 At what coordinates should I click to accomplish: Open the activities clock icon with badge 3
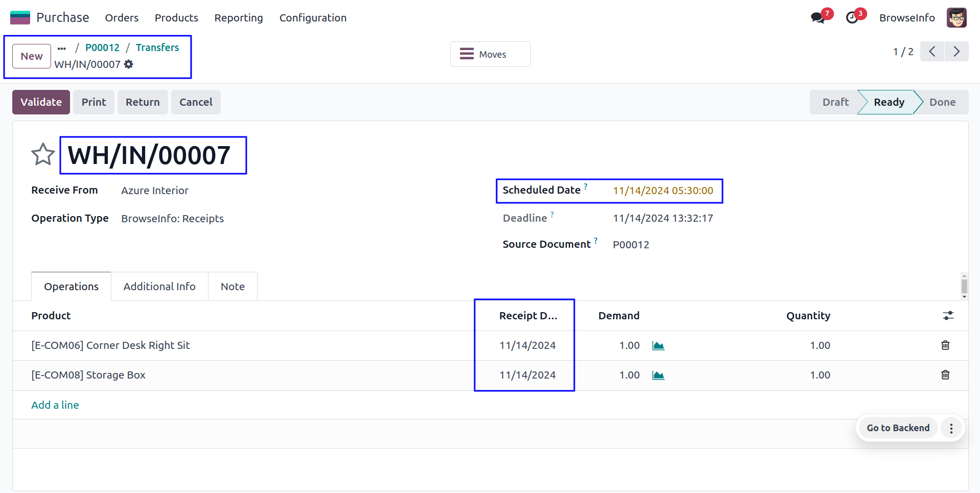coord(852,18)
